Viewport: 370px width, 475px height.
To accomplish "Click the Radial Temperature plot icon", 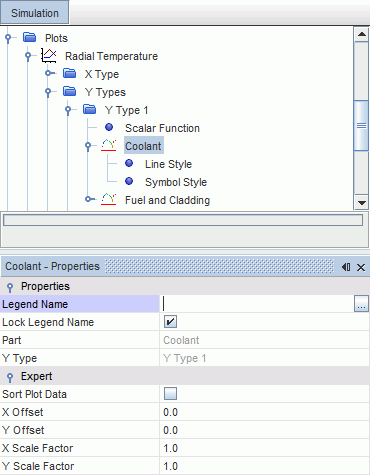I will click(x=49, y=55).
